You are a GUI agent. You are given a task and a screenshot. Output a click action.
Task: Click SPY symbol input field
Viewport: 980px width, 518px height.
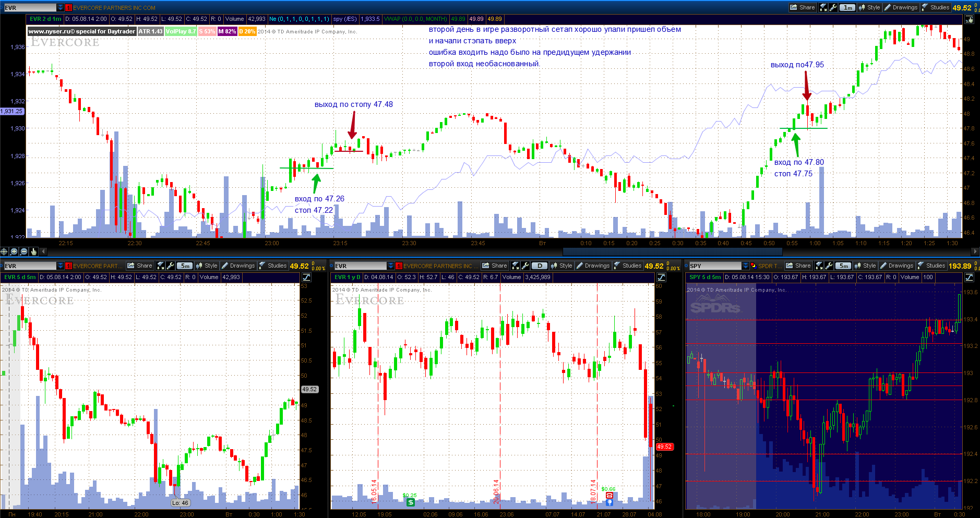pyautogui.click(x=715, y=266)
